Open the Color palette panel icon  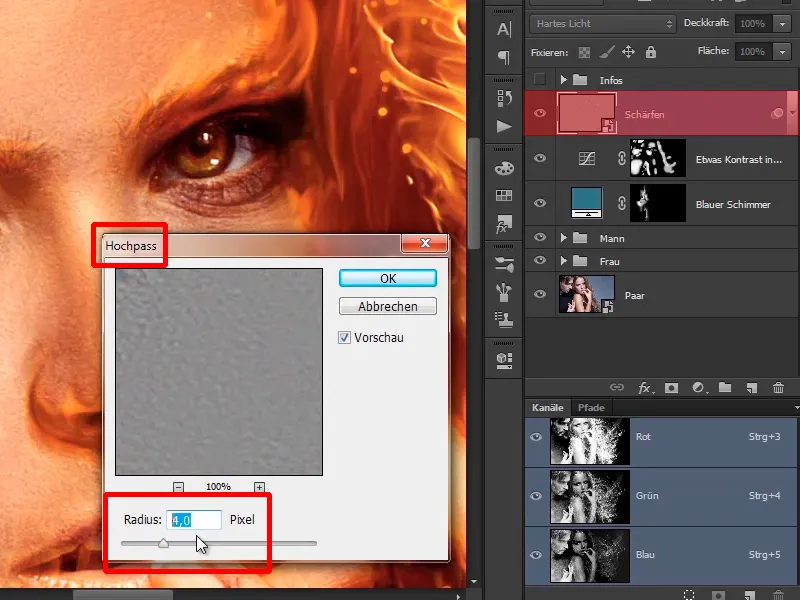(504, 168)
